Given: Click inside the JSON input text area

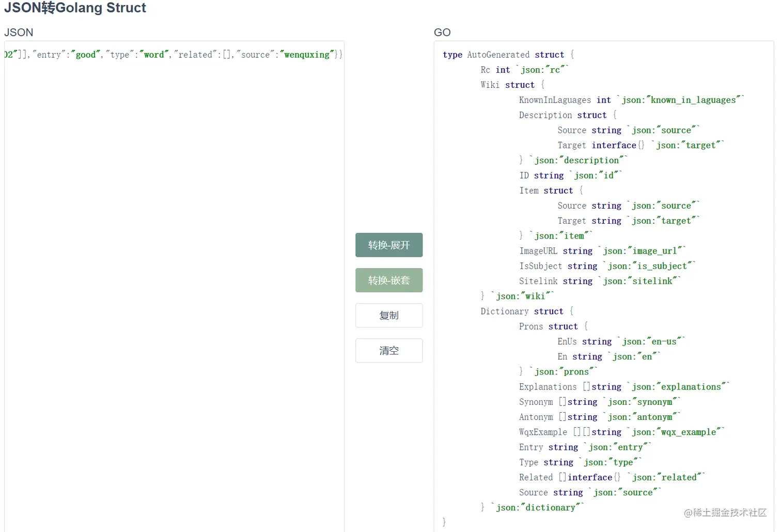Looking at the screenshot, I should click(174, 287).
